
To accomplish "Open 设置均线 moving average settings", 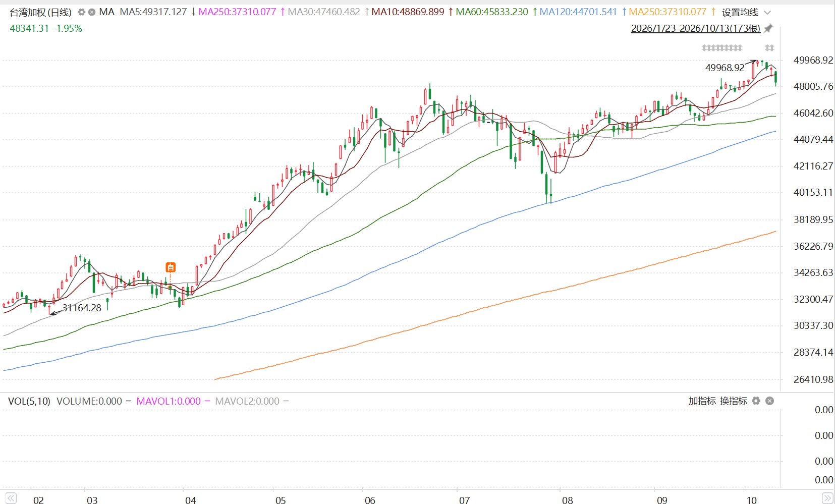I will point(740,12).
